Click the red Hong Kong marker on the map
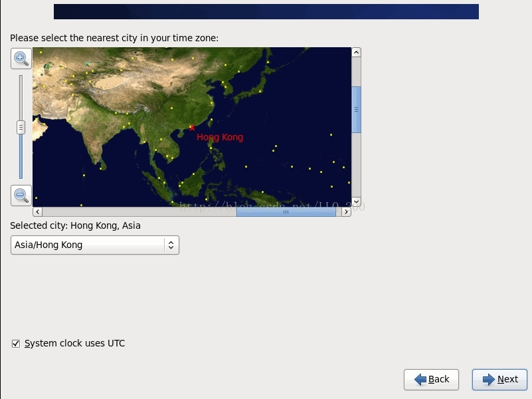 click(x=192, y=128)
